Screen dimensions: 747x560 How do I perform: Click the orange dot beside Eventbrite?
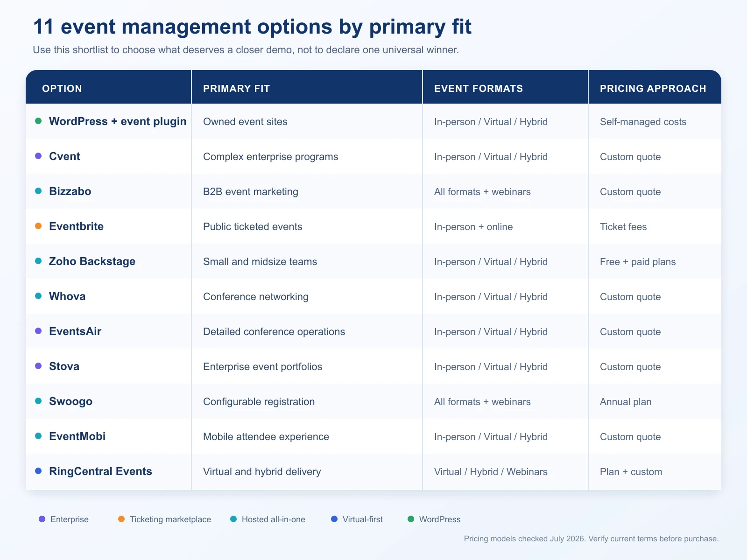tap(38, 226)
